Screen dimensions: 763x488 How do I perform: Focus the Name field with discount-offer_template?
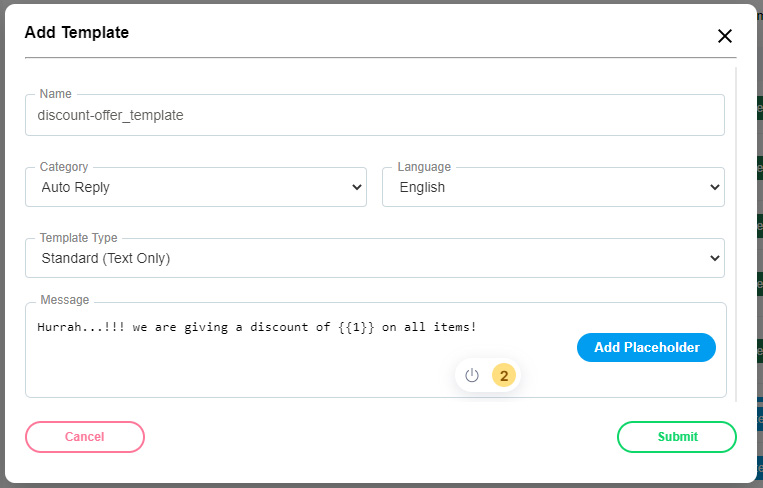pyautogui.click(x=375, y=115)
